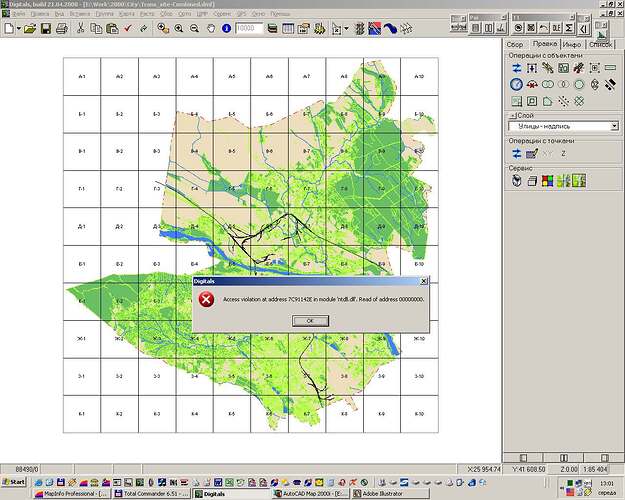The height and width of the screenshot is (500, 625).
Task: Zoom in using the plus magnifier
Action: point(179,28)
